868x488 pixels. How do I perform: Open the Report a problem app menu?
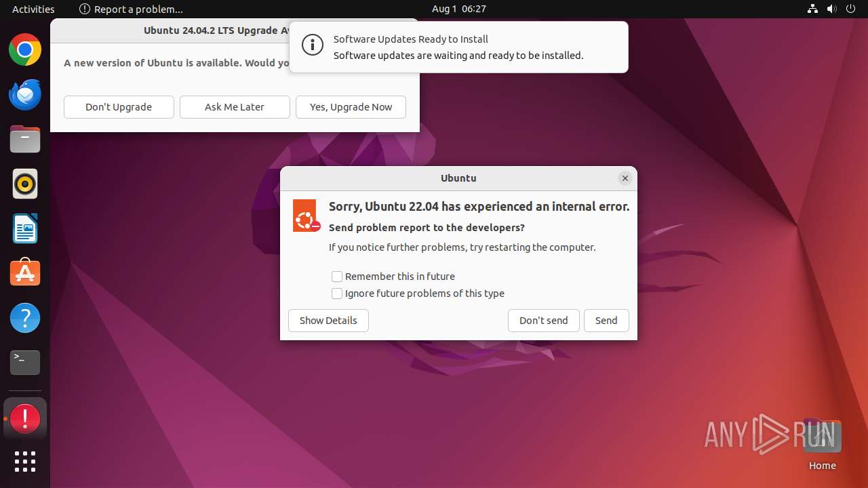(x=132, y=9)
